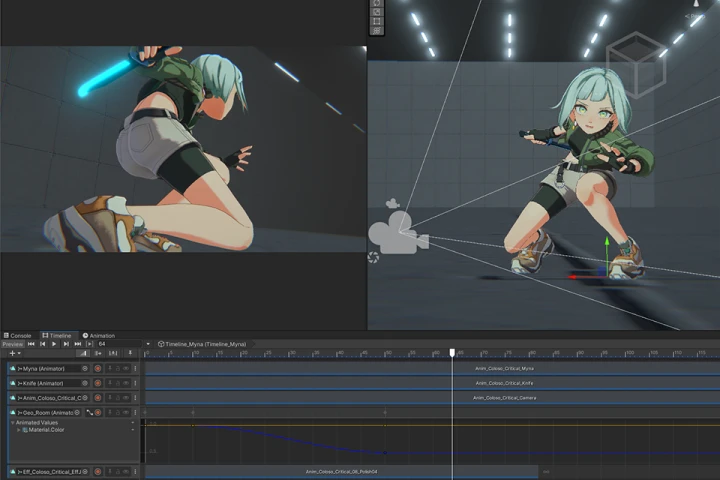The image size is (720, 480).
Task: Toggle eye visibility on Geo_Room track
Action: (x=126, y=412)
